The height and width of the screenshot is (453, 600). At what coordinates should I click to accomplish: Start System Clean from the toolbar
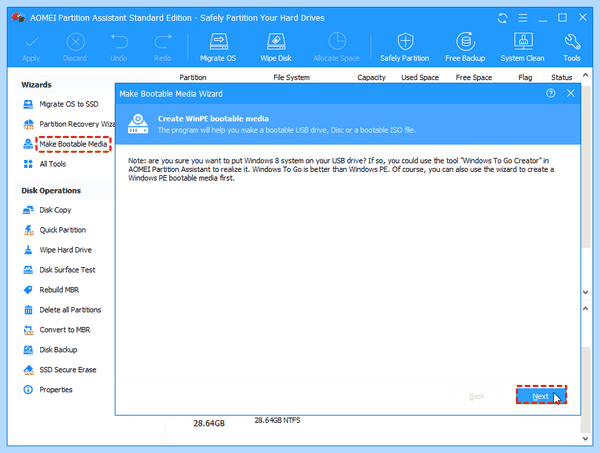[x=522, y=47]
